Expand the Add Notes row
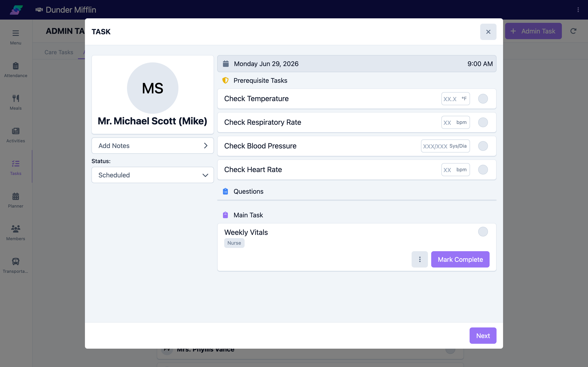 pyautogui.click(x=153, y=146)
